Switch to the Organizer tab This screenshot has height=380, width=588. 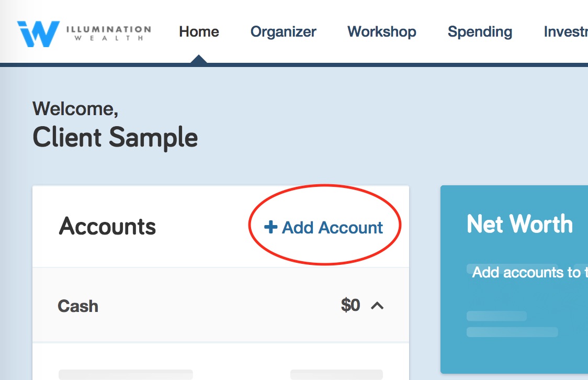[x=283, y=32]
